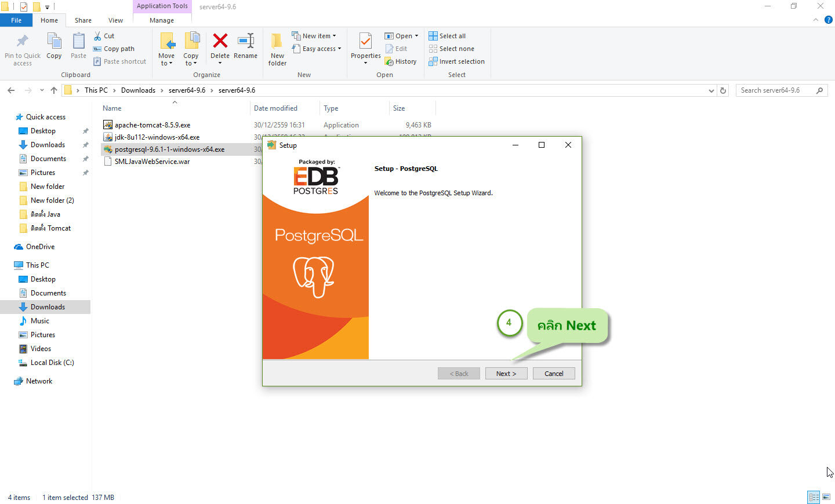The height and width of the screenshot is (504, 835).
Task: Expand the address bar history dropdown
Action: pos(711,90)
